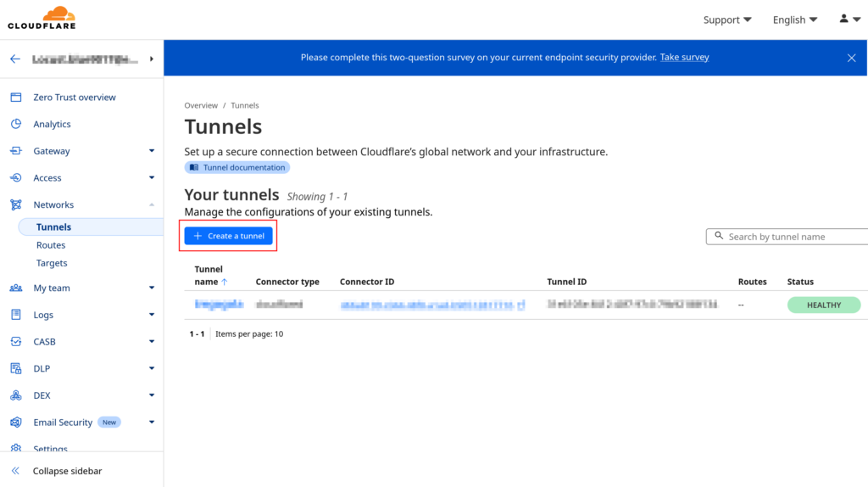
Task: Click Overview in the breadcrumb
Action: [201, 105]
